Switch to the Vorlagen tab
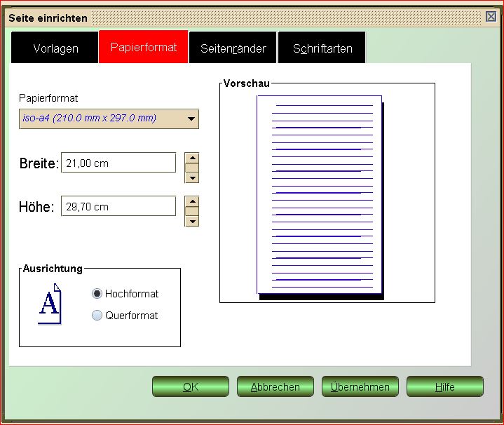This screenshot has height=425, width=504. coord(55,47)
